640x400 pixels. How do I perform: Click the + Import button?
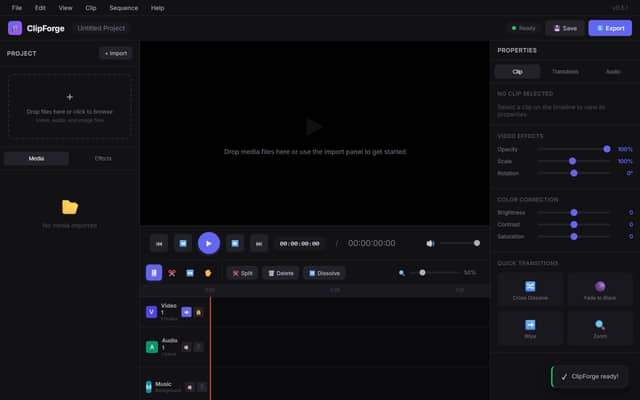tap(116, 53)
